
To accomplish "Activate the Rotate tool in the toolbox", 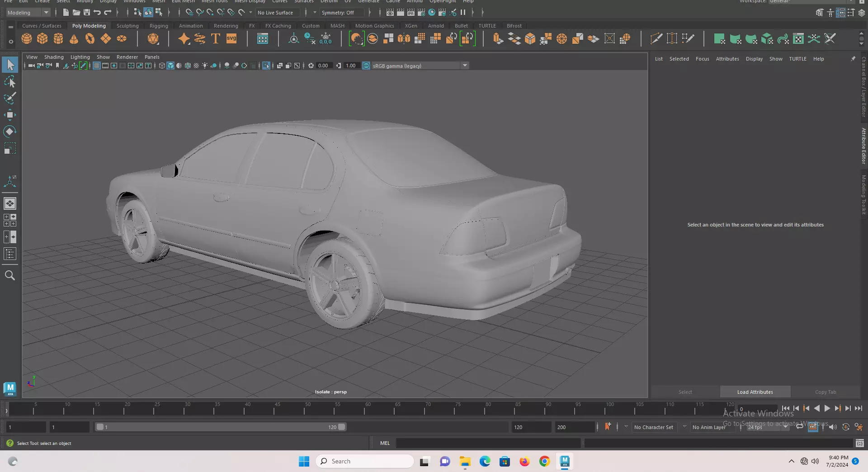I will click(x=10, y=132).
